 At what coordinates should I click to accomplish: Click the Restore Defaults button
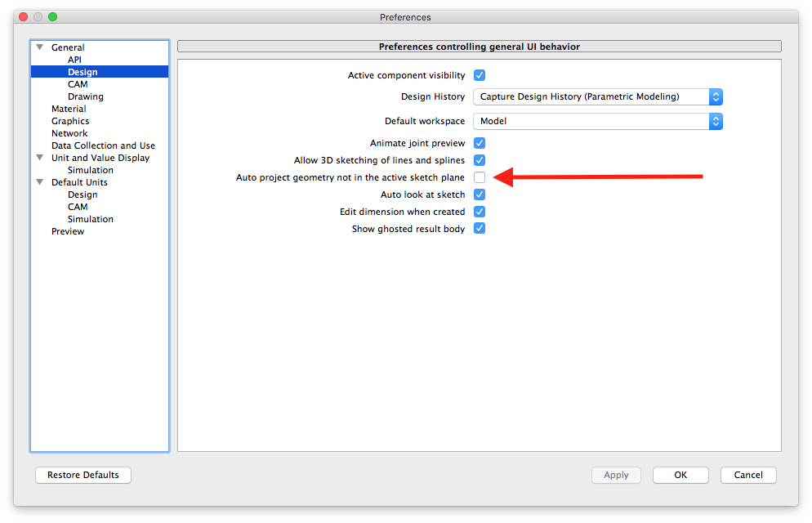coord(83,475)
